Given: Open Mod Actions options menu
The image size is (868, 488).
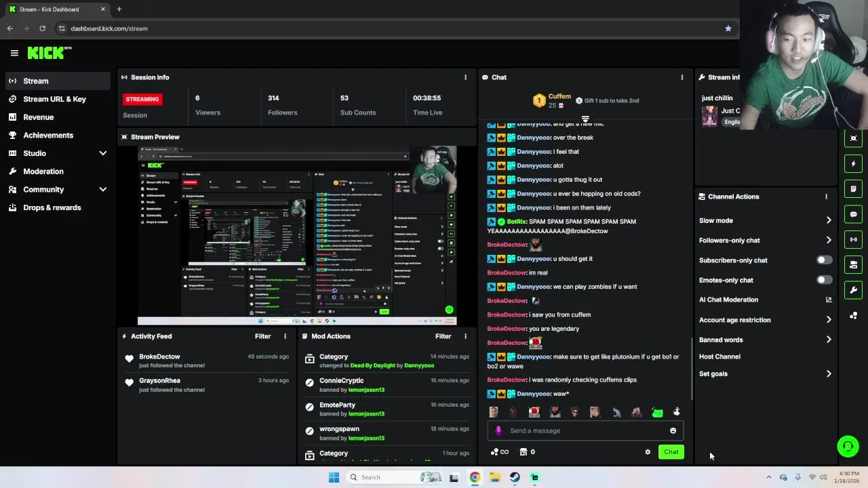Looking at the screenshot, I should 465,336.
